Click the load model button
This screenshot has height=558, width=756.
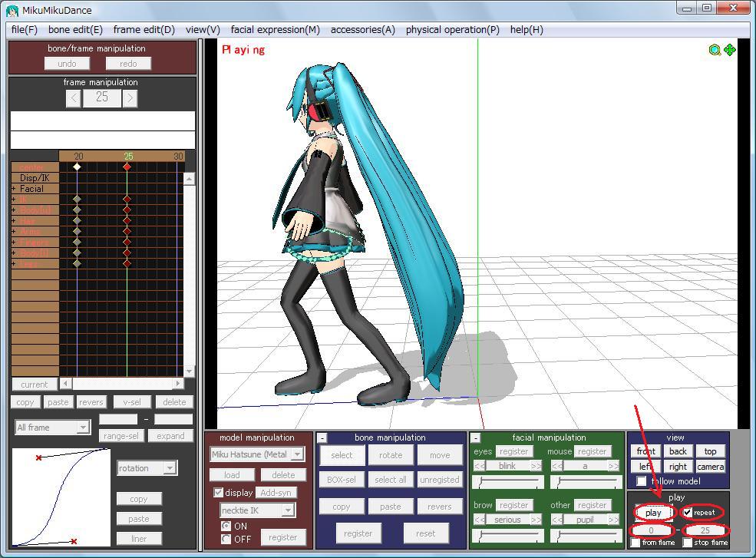click(x=232, y=475)
